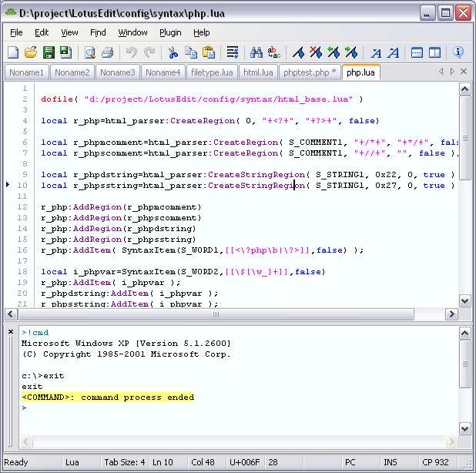
Task: Click the Save All toolbar icon
Action: (66, 52)
